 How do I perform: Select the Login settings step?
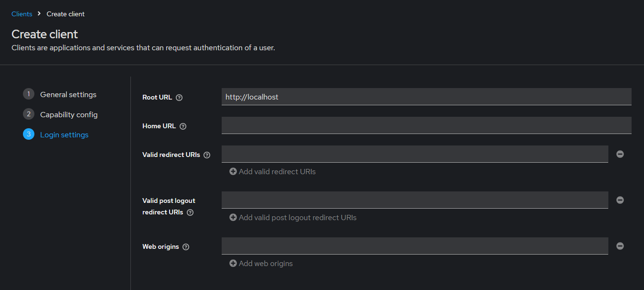click(x=64, y=134)
